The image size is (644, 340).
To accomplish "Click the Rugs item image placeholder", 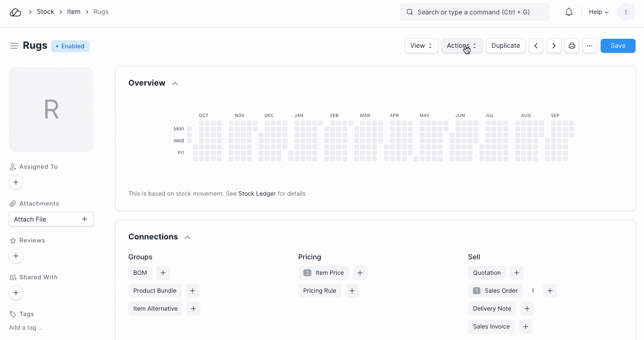I will (x=51, y=110).
